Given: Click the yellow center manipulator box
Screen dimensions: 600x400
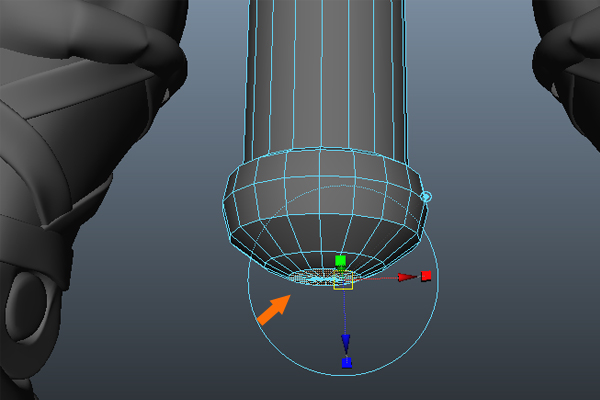Looking at the screenshot, I should coord(343,280).
